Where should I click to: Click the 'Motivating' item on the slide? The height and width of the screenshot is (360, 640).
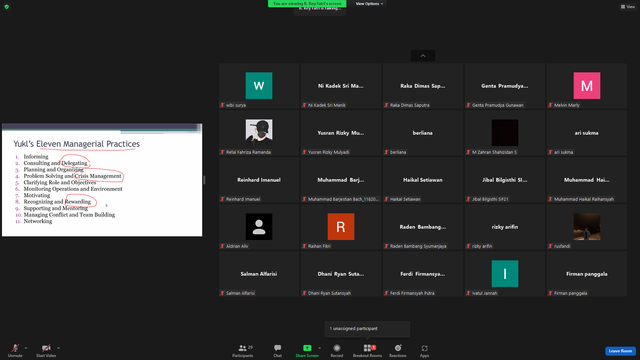click(x=37, y=196)
